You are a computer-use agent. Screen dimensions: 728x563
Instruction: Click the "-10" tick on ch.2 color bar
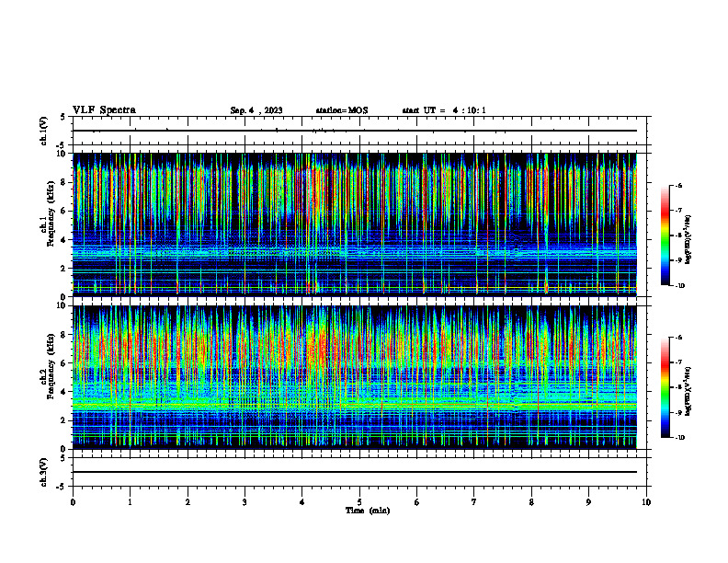point(679,438)
